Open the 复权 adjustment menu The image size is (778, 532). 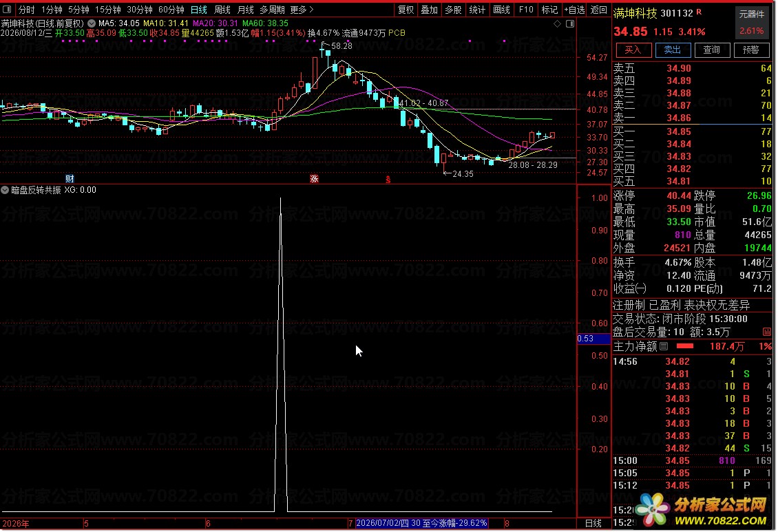[406, 10]
